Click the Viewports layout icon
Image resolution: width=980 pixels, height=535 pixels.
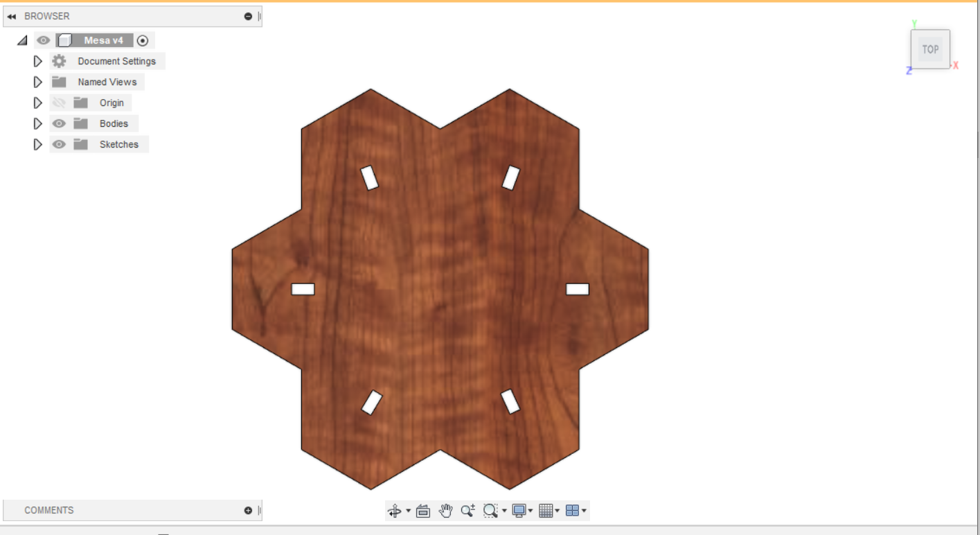pos(572,511)
